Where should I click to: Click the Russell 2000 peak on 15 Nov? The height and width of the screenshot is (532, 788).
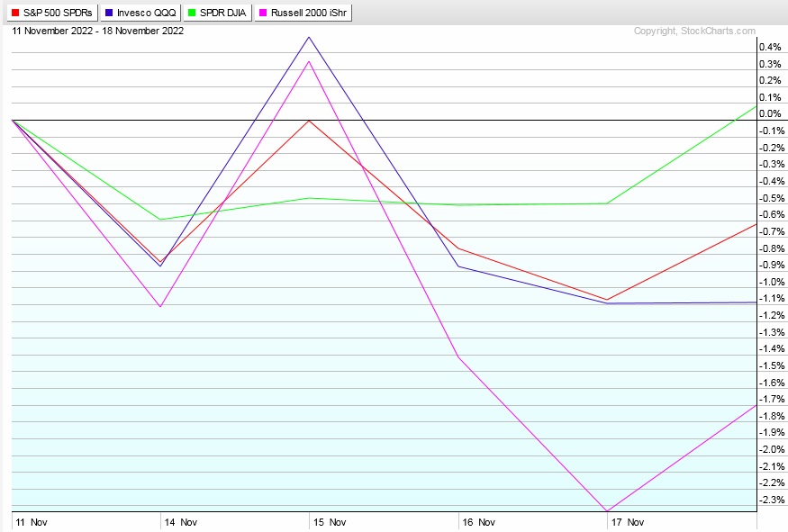pyautogui.click(x=309, y=61)
